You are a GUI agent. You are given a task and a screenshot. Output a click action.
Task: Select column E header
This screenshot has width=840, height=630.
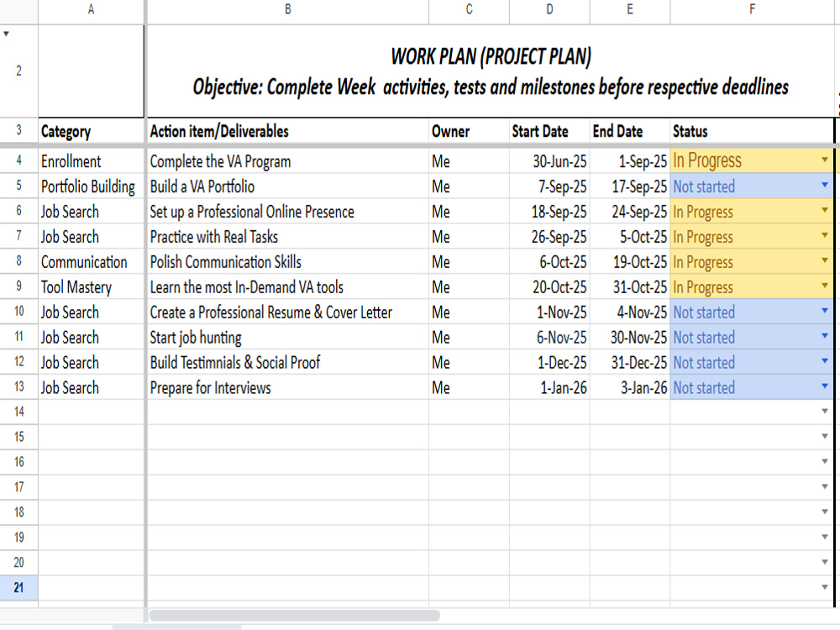(x=630, y=9)
